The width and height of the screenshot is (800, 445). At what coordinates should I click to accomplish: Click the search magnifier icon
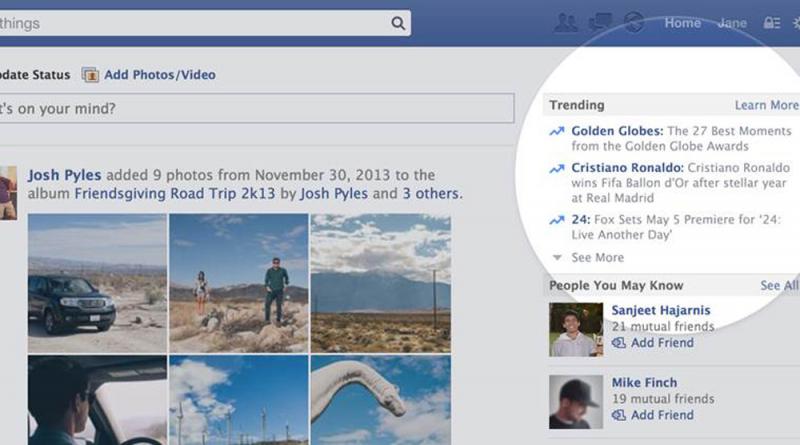(398, 23)
